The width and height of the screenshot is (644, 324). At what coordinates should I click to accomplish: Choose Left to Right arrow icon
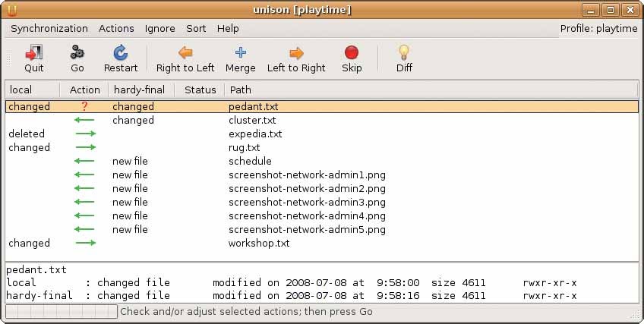(296, 53)
